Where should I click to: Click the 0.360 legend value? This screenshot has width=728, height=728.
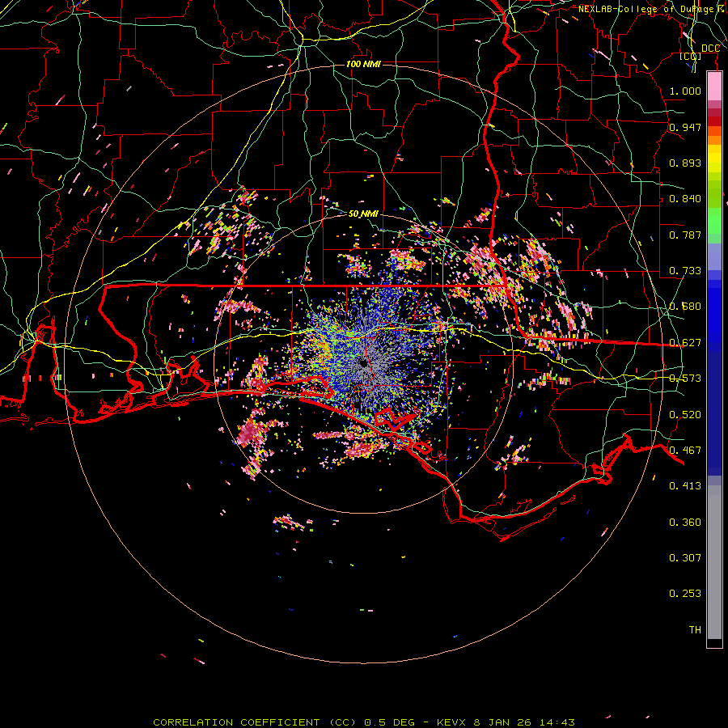(685, 523)
